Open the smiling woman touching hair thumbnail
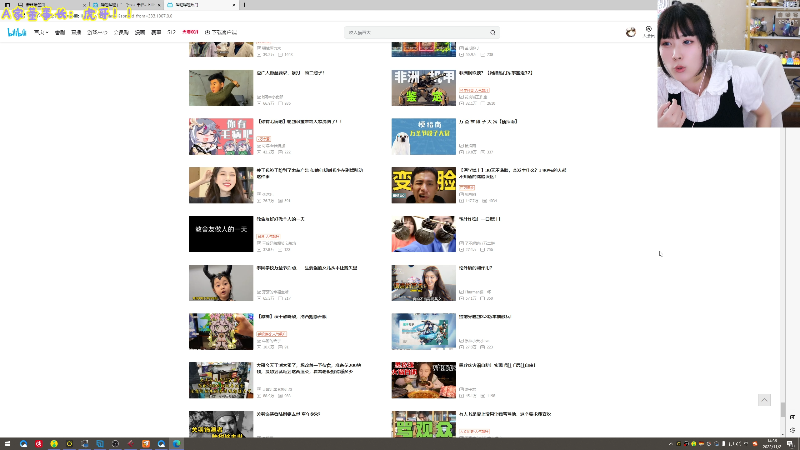The height and width of the screenshot is (450, 800). [x=221, y=185]
